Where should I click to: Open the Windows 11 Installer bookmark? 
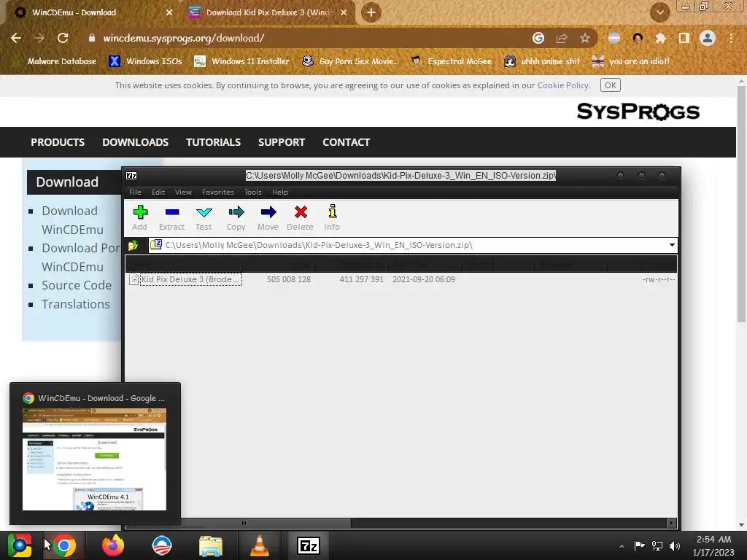(x=242, y=61)
